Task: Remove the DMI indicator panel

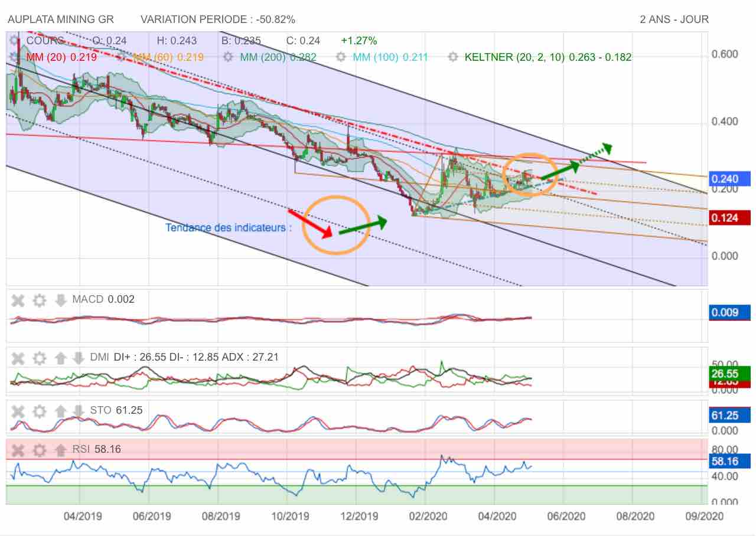Action: click(x=18, y=358)
